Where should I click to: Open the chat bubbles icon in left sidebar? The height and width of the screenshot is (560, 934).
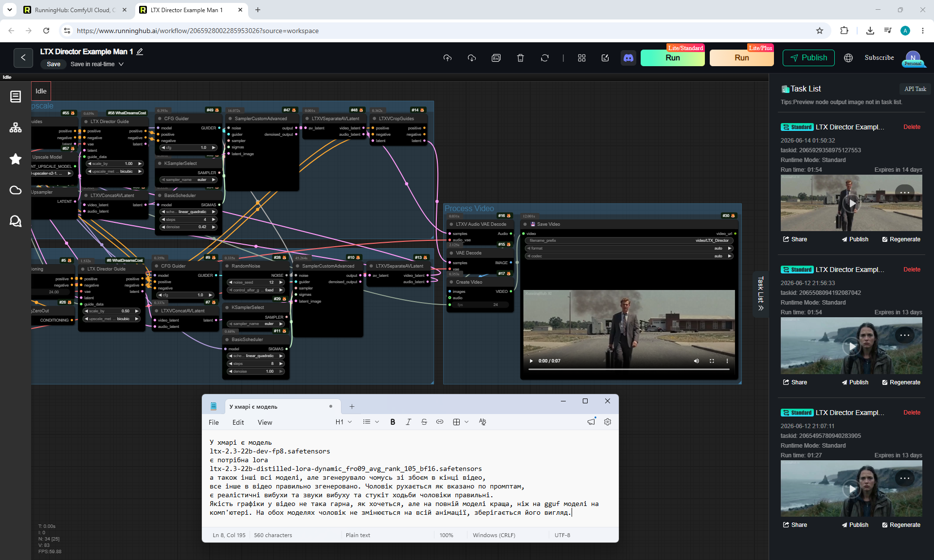tap(16, 221)
